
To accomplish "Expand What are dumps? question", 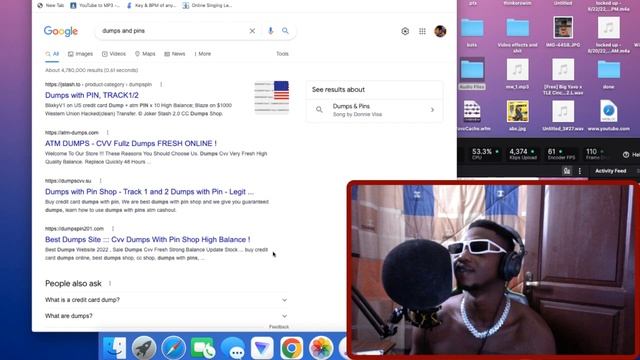I will 166,316.
